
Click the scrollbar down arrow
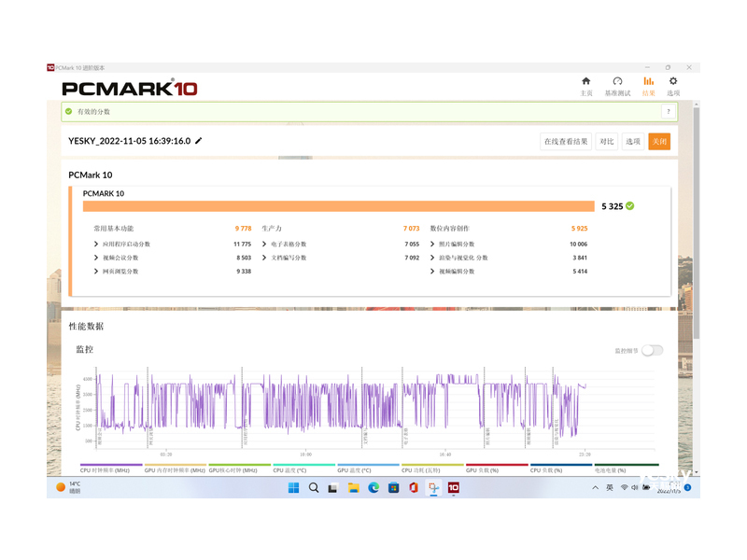click(x=696, y=472)
